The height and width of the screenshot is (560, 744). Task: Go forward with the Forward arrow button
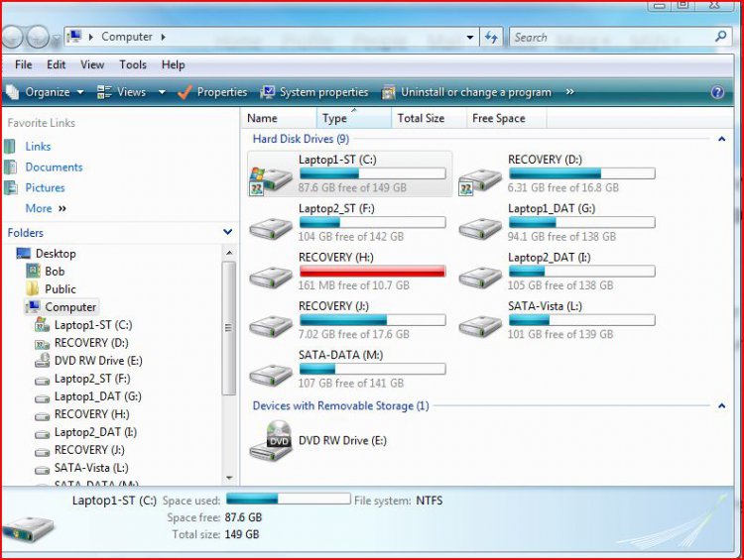pos(37,37)
